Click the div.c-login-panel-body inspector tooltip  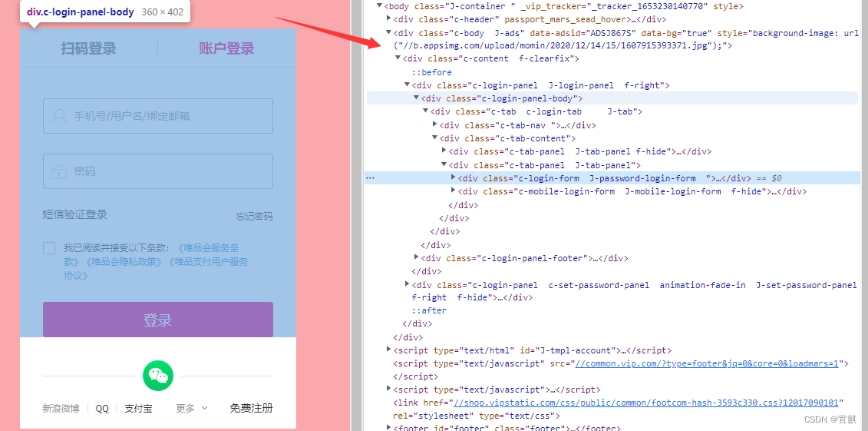(105, 12)
